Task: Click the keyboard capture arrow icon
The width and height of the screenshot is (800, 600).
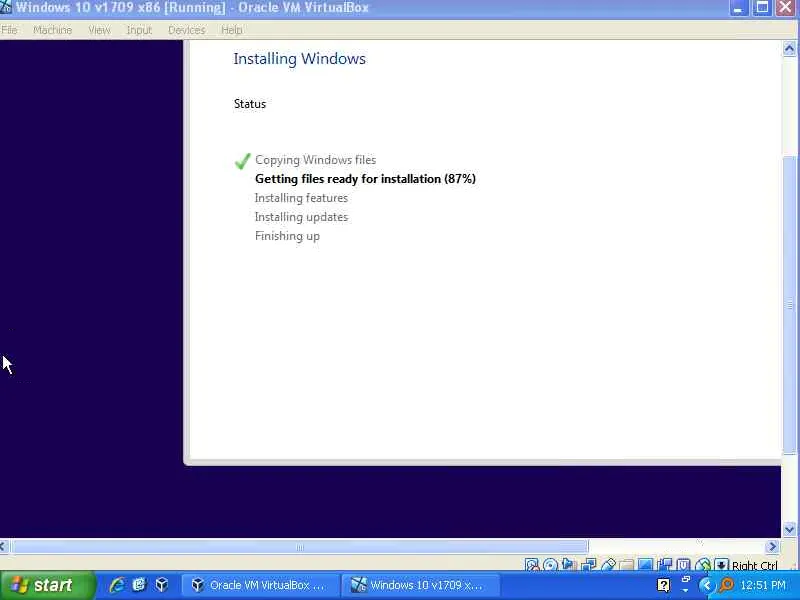Action: (721, 564)
